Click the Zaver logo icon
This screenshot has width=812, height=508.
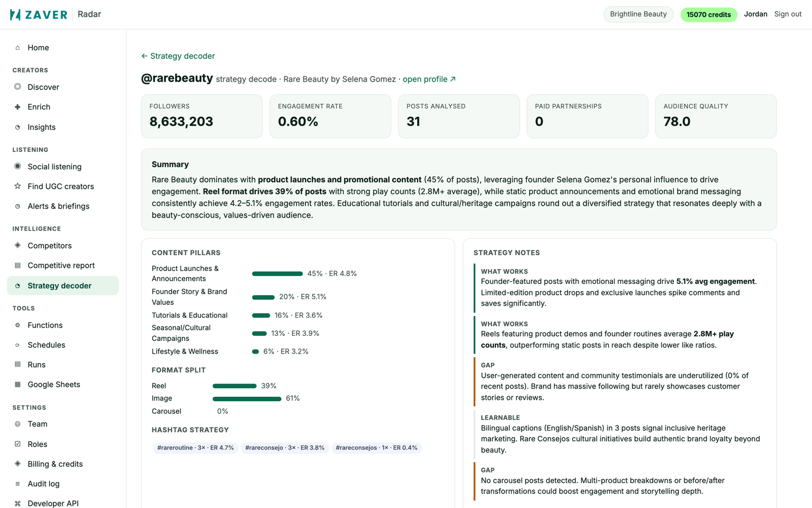[16, 15]
